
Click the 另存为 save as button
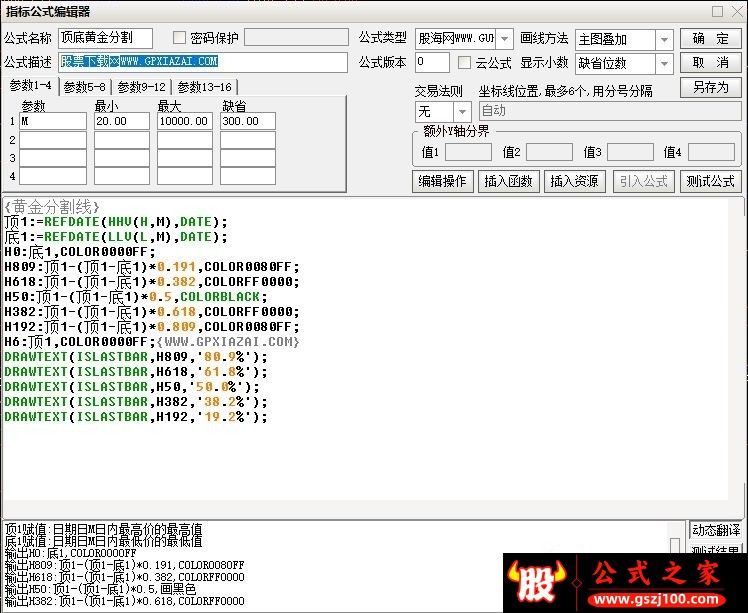point(710,88)
